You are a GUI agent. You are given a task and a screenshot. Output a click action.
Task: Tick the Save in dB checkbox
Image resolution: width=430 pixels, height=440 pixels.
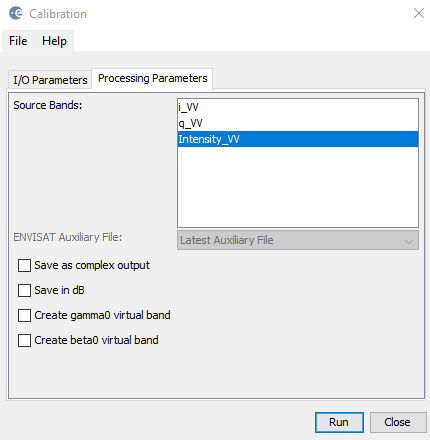[x=24, y=290]
